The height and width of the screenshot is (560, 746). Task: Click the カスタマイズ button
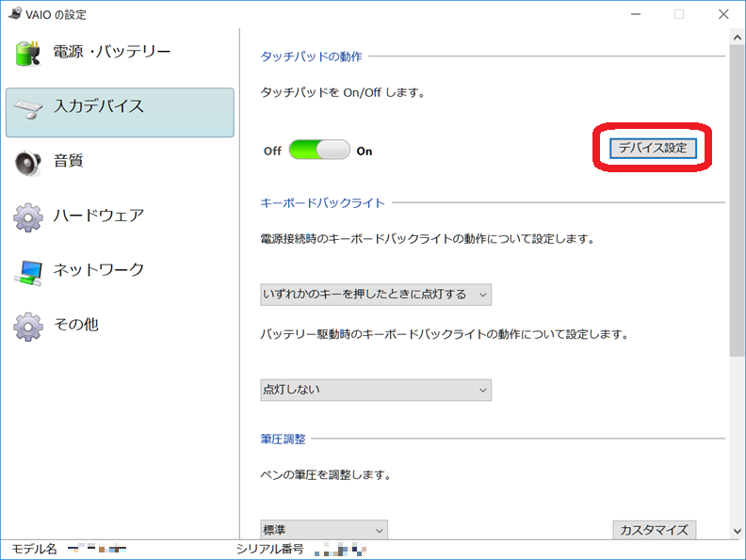pyautogui.click(x=655, y=530)
